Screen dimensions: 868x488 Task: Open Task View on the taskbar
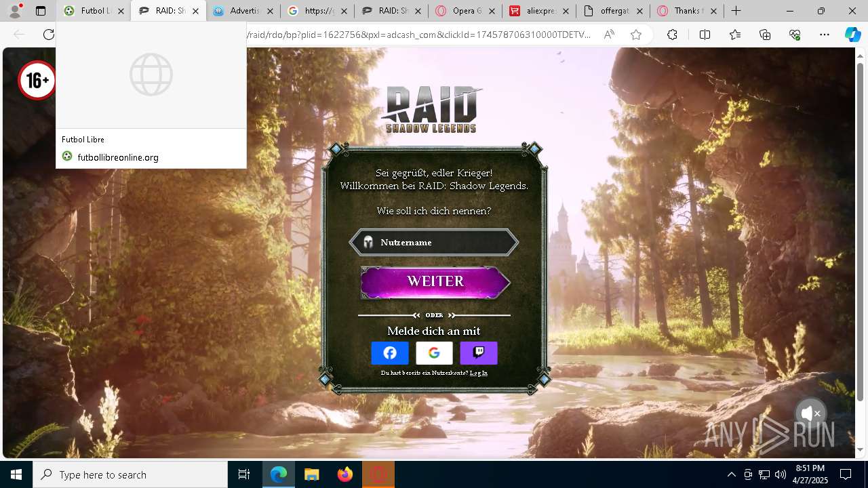point(244,474)
